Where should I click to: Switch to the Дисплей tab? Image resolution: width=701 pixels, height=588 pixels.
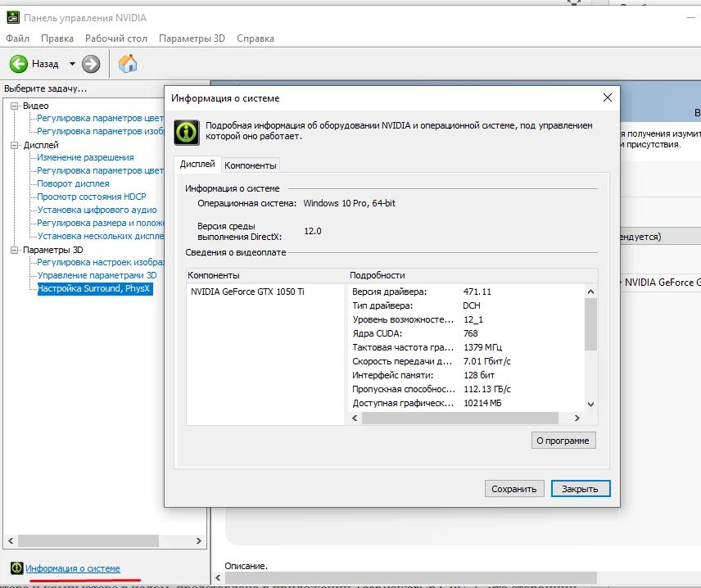coord(197,164)
